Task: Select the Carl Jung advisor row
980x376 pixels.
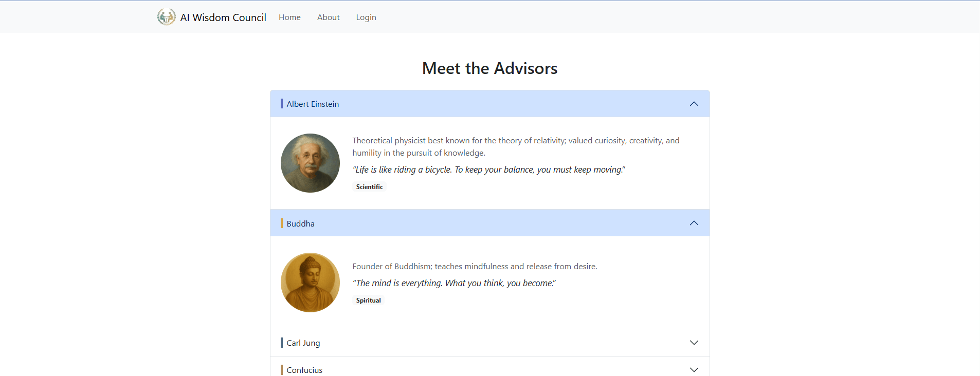Action: click(x=303, y=343)
